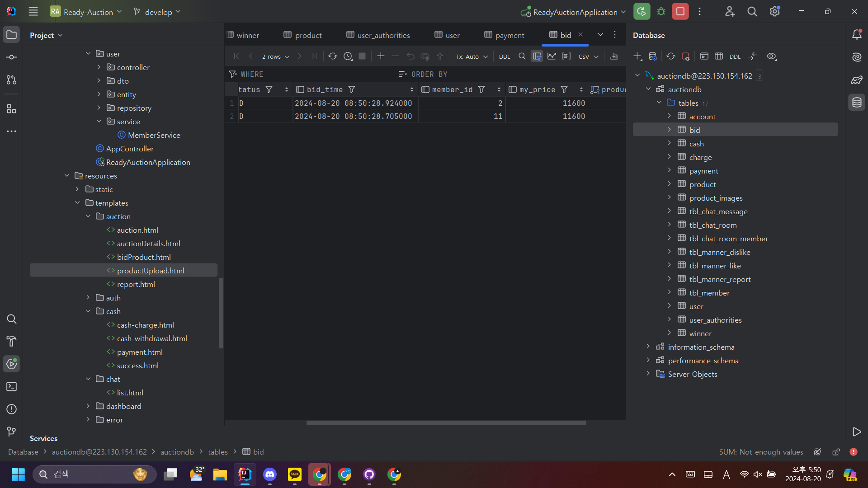Open the DDL view in the data toolbar
This screenshot has width=868, height=488.
point(505,56)
